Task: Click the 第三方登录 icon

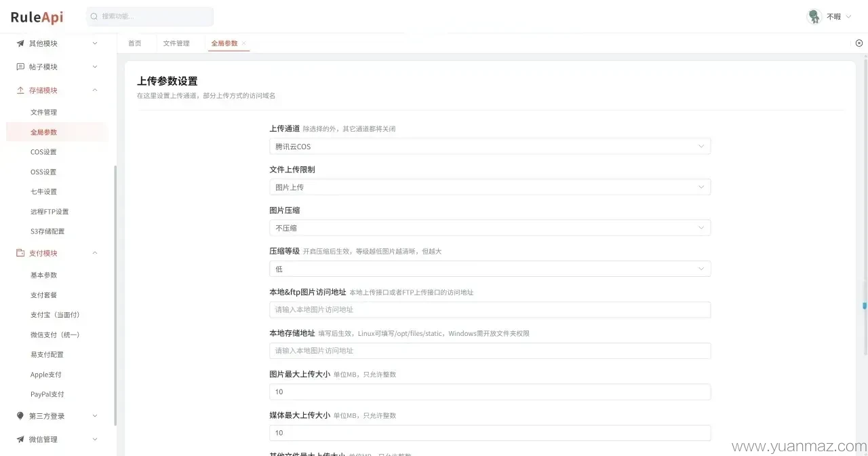Action: pyautogui.click(x=20, y=416)
